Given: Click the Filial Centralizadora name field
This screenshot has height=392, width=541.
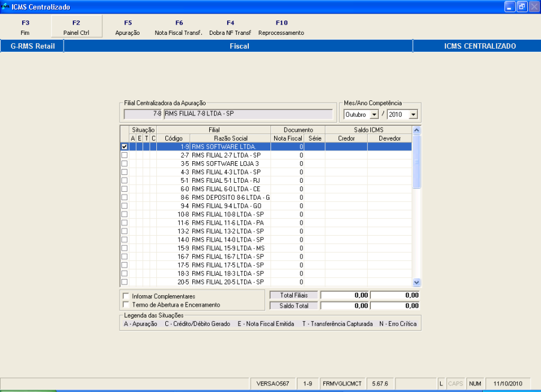Looking at the screenshot, I should (248, 114).
